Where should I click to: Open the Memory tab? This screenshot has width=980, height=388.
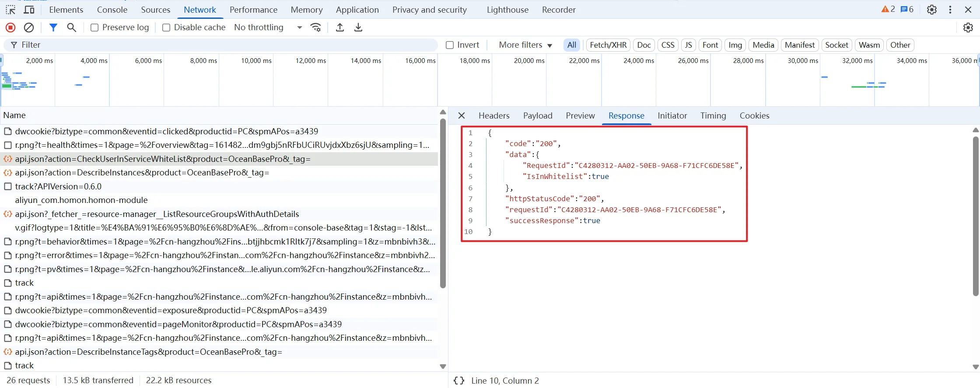pos(307,10)
